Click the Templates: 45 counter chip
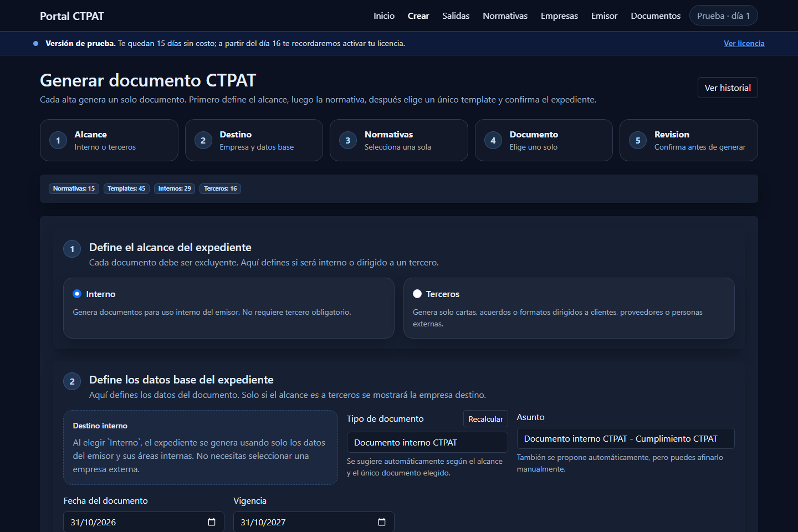 tap(126, 188)
